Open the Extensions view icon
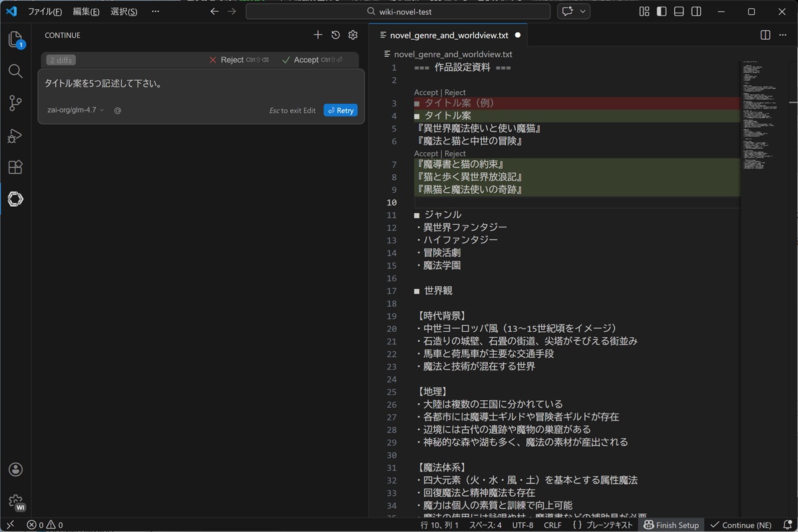798x532 pixels. [x=15, y=167]
